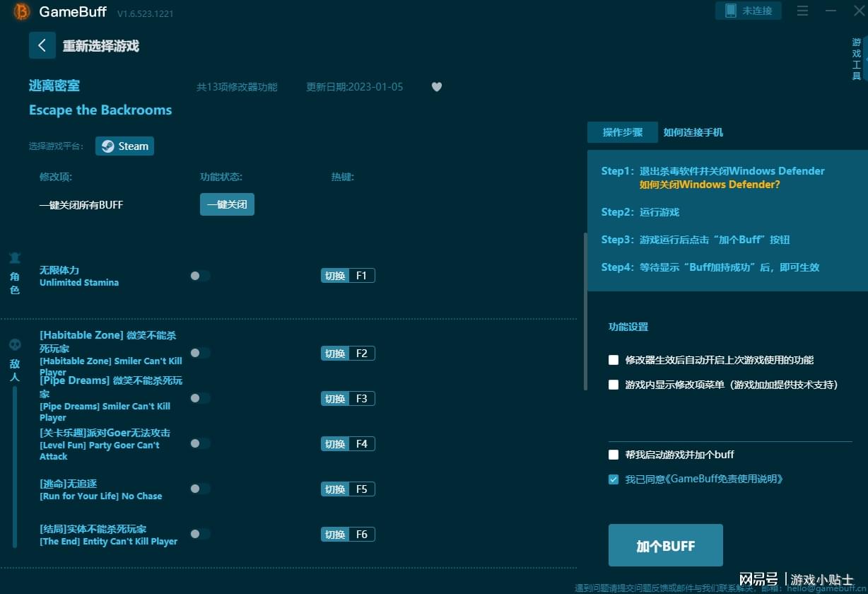Click F5 hotkey switch button

coord(348,489)
